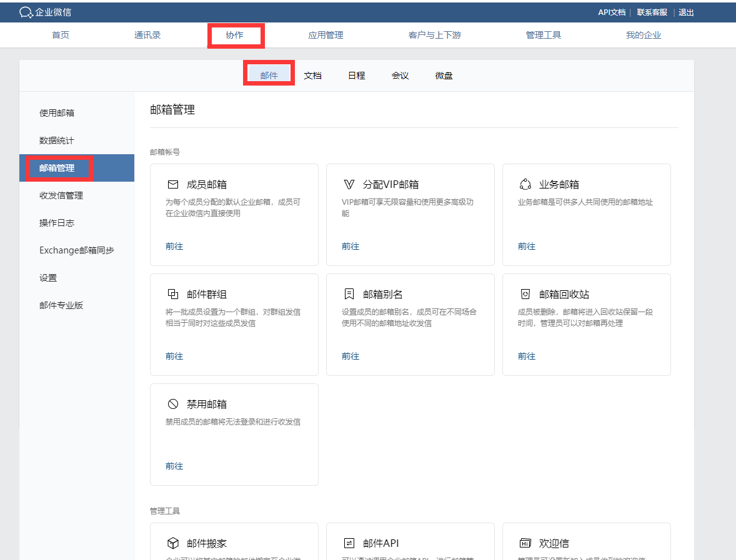The width and height of the screenshot is (736, 560).
Task: Click the 邮箱回收站 card title
Action: pyautogui.click(x=564, y=294)
